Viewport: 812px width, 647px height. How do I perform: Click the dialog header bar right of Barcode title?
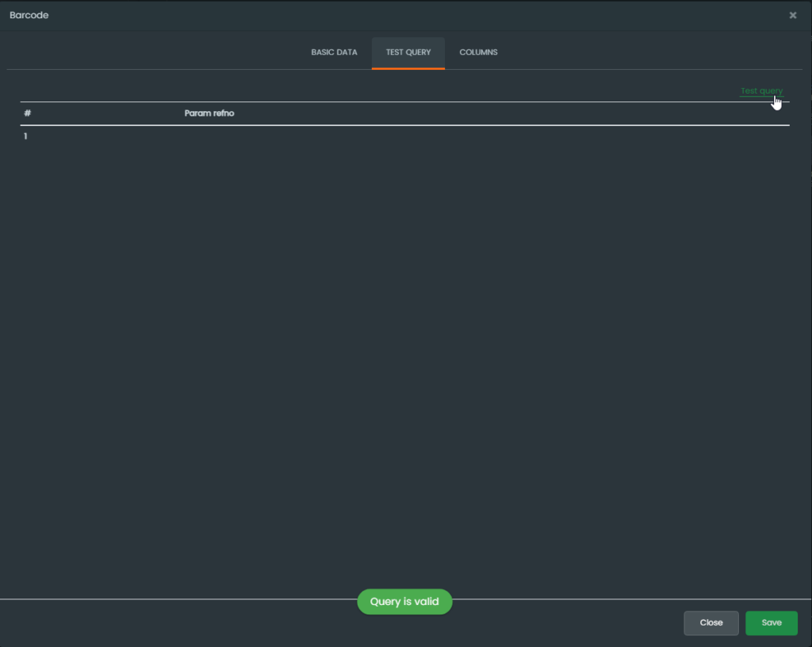(396, 15)
